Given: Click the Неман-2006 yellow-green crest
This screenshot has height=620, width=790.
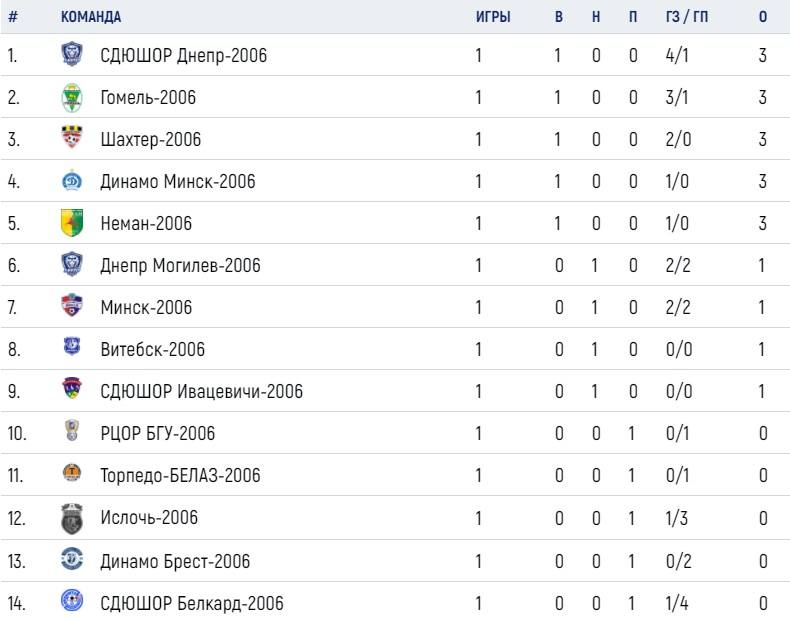Looking at the screenshot, I should pyautogui.click(x=72, y=223).
